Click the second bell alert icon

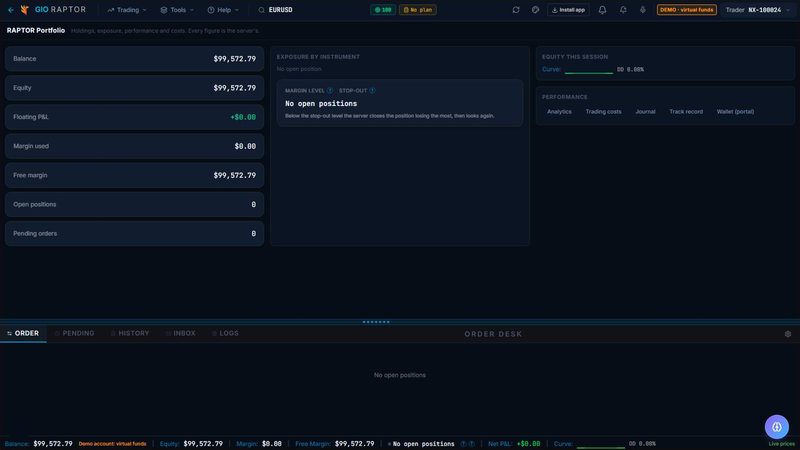coord(623,10)
